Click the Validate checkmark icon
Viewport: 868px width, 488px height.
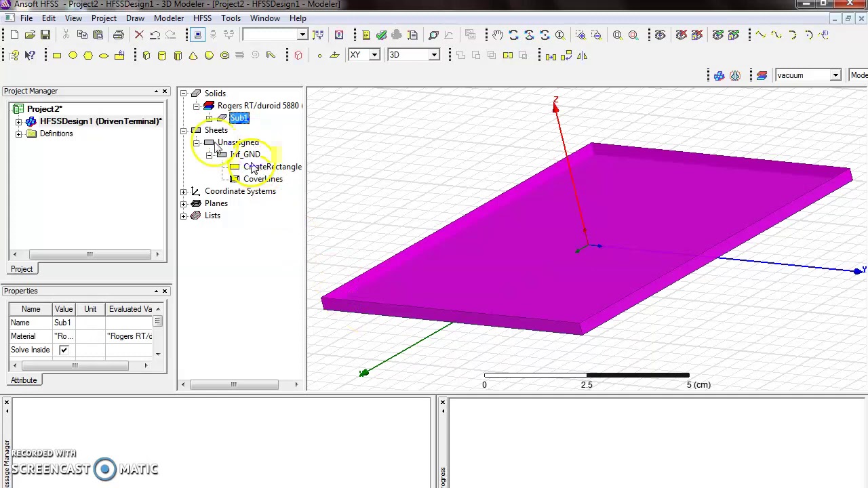381,35
